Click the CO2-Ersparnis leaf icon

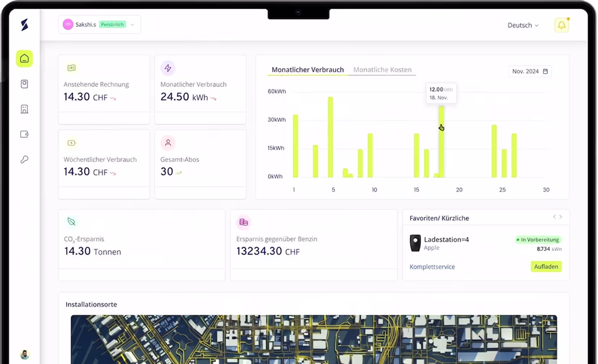coord(71,222)
